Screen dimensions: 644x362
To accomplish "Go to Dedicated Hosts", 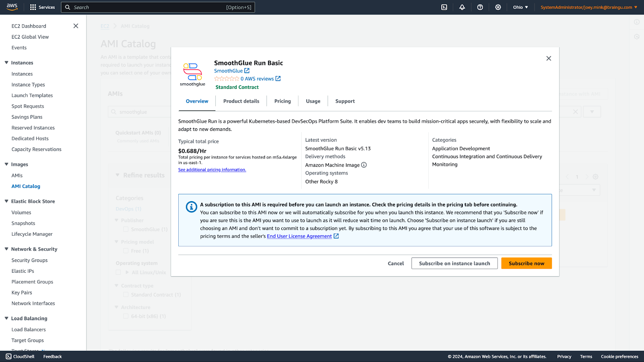I will [x=30, y=139].
